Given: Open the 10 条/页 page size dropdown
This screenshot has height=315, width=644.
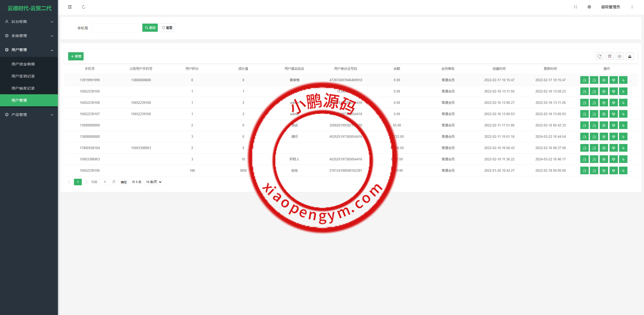Looking at the screenshot, I should coord(153,182).
